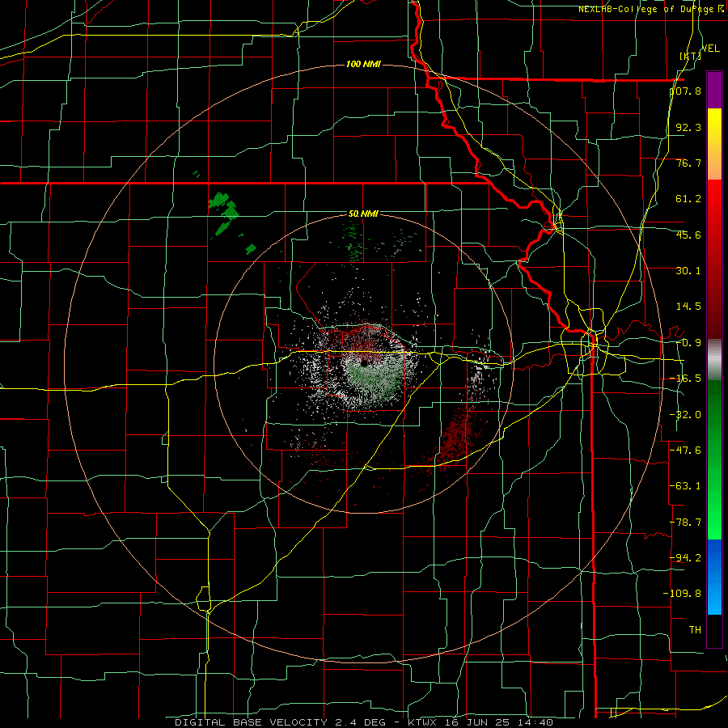The width and height of the screenshot is (728, 728).
Task: Click the KTWX station identifier
Action: point(422,722)
